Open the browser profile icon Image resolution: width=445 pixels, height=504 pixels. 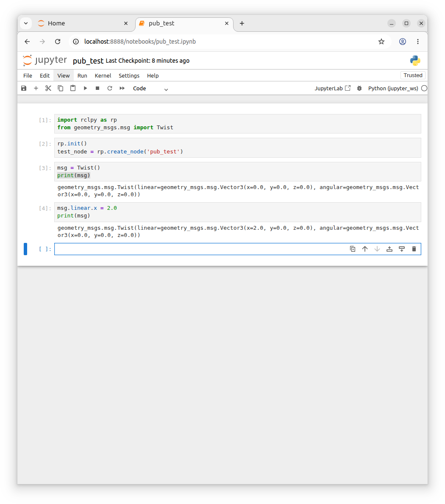click(403, 42)
